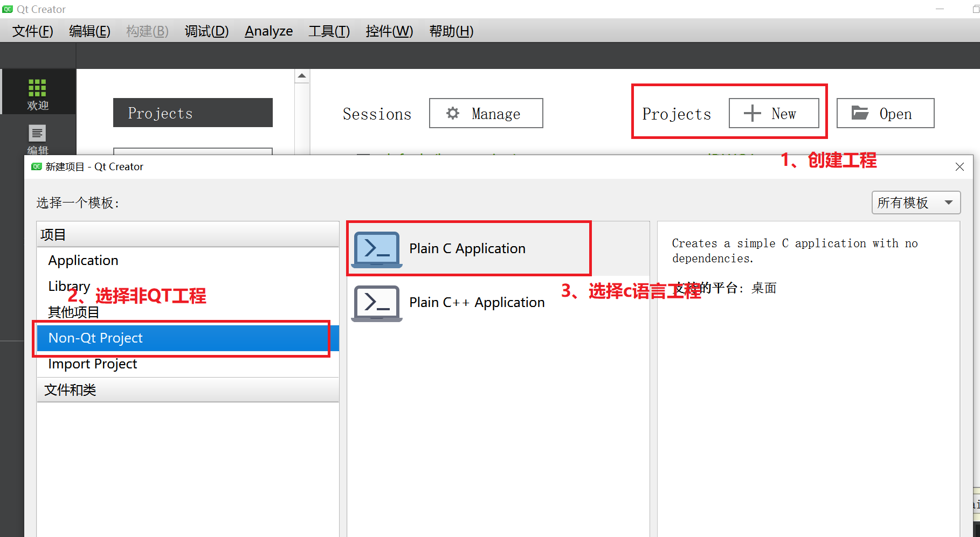Open the 文件(F) menu
Viewport: 980px width, 537px height.
pyautogui.click(x=32, y=31)
